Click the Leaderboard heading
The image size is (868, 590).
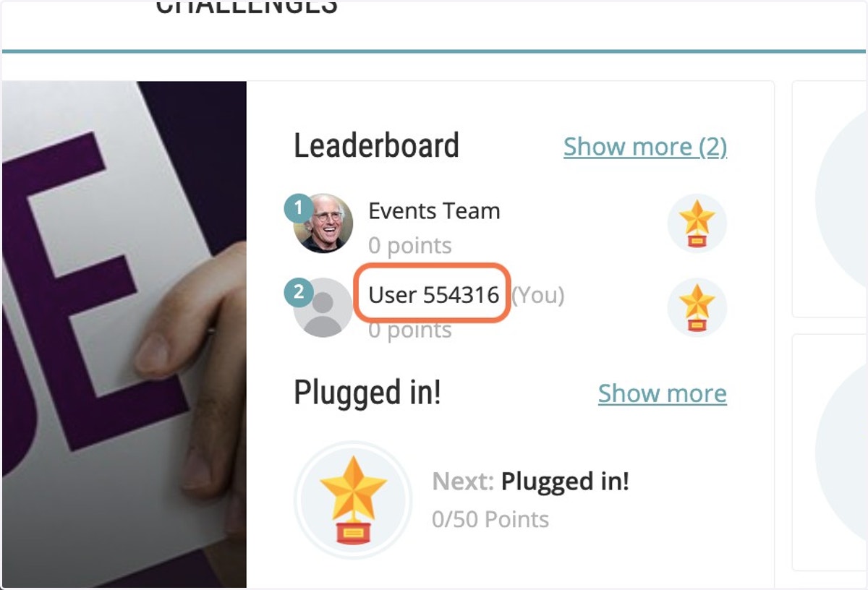coord(376,146)
